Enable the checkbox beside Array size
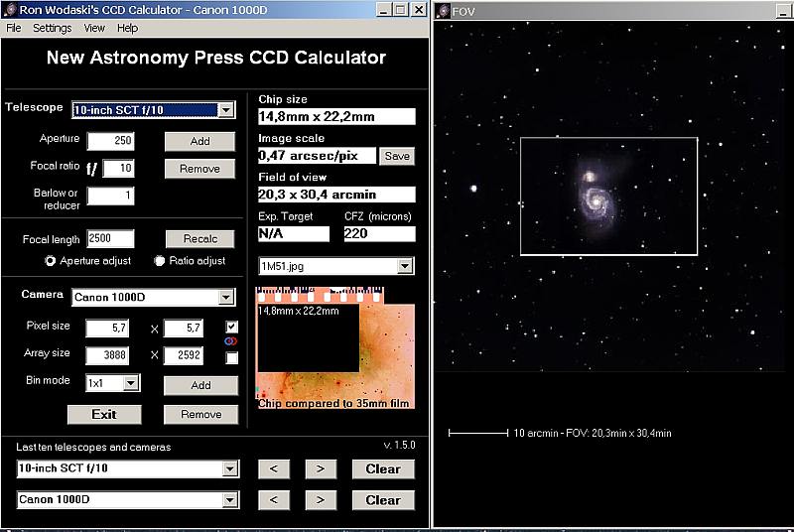The image size is (794, 532). (231, 357)
